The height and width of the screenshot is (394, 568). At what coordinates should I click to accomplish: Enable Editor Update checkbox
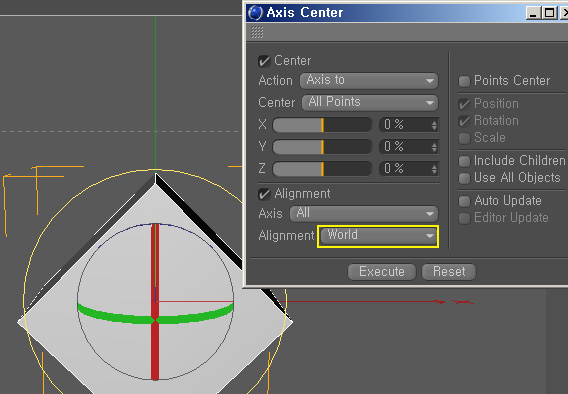[x=464, y=218]
